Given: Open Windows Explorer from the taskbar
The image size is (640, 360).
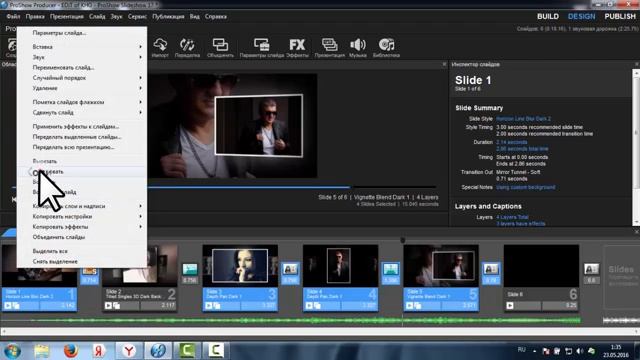Looking at the screenshot, I should [42, 351].
